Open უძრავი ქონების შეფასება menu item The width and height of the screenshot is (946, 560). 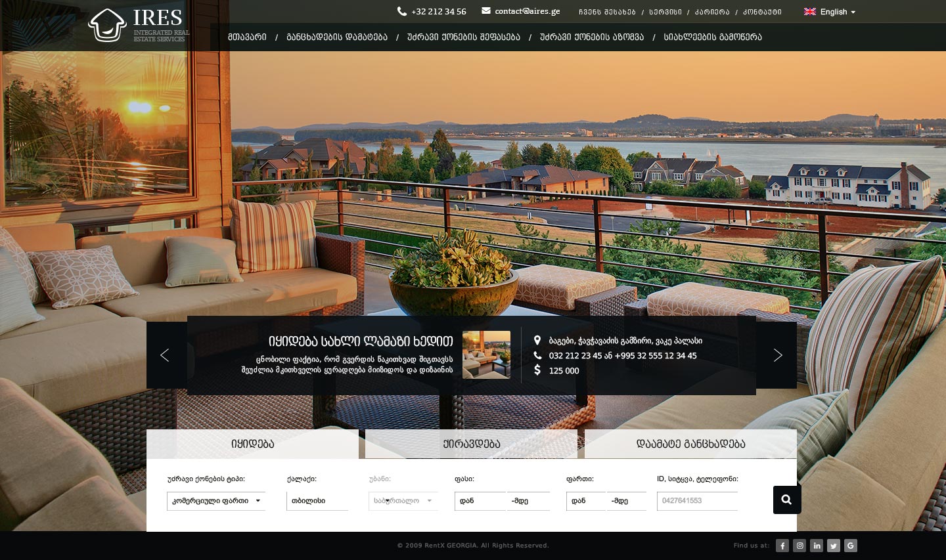[464, 37]
